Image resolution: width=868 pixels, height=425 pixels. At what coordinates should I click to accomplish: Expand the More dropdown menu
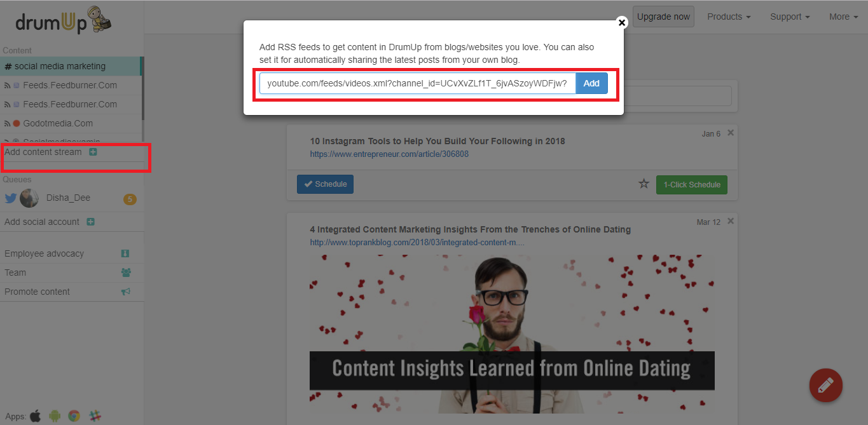tap(844, 17)
